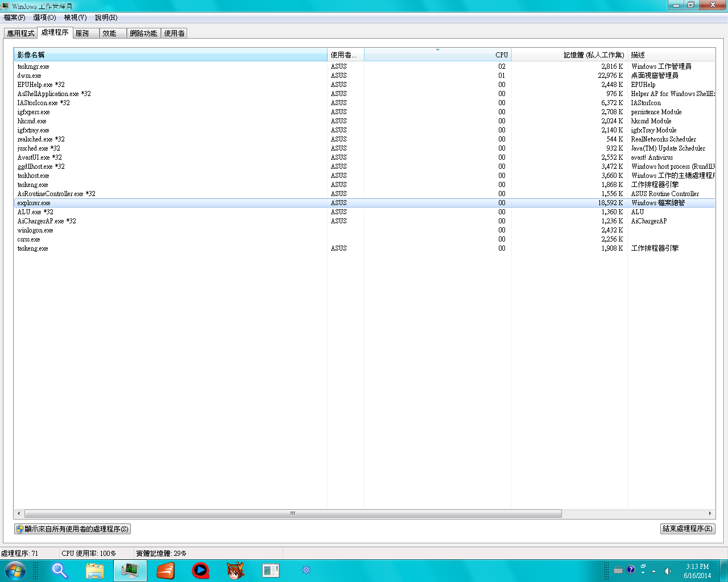The width and height of the screenshot is (728, 582).
Task: Click the 結束處理程序 button
Action: [x=688, y=529]
